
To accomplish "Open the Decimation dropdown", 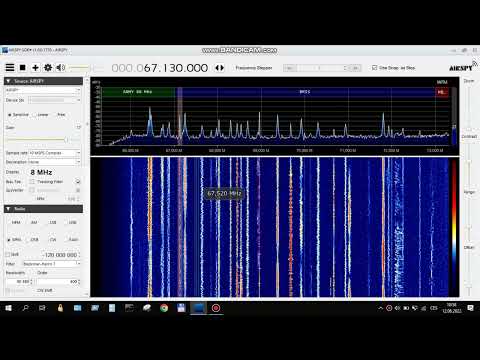I will 55,162.
